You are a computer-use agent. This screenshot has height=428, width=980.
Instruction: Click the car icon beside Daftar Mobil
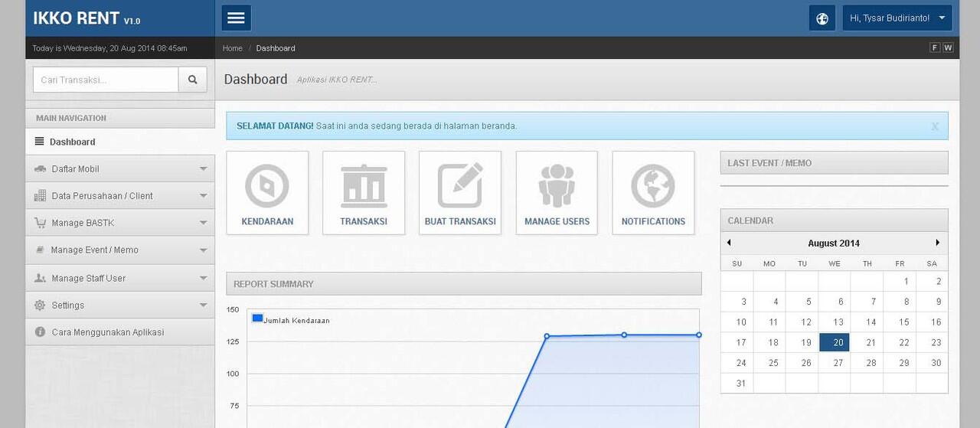pyautogui.click(x=40, y=168)
